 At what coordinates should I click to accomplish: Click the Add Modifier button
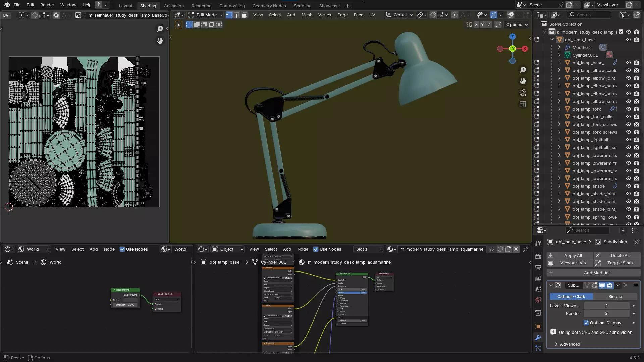(593, 273)
